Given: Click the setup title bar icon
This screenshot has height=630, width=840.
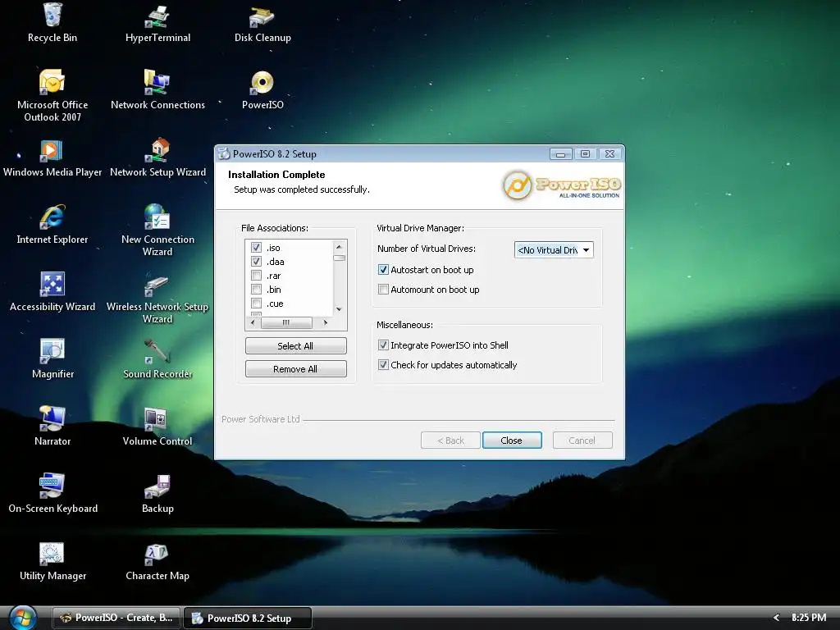Looking at the screenshot, I should click(x=224, y=154).
